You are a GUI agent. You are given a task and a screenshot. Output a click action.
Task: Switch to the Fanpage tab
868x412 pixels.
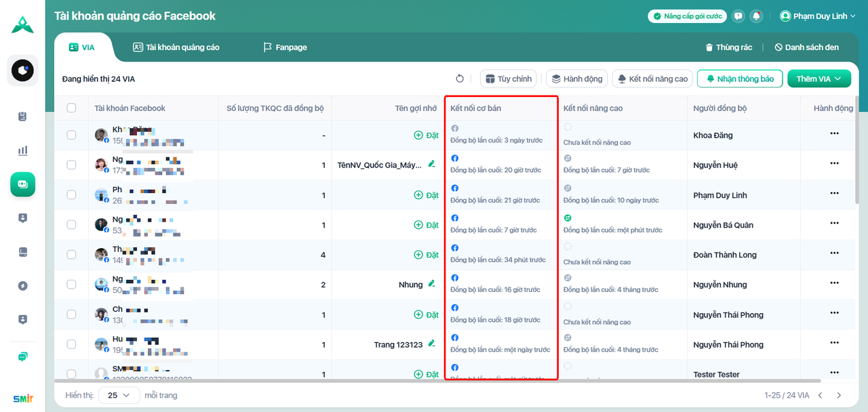point(285,47)
